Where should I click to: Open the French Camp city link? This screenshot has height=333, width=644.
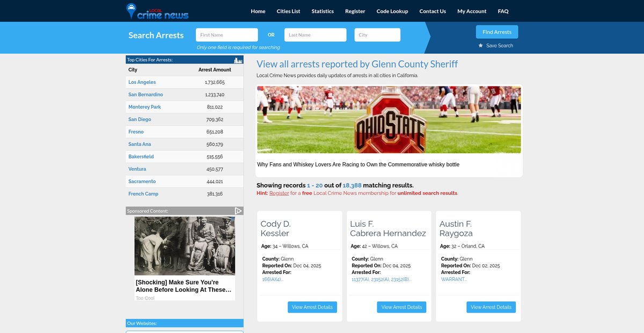pos(143,193)
